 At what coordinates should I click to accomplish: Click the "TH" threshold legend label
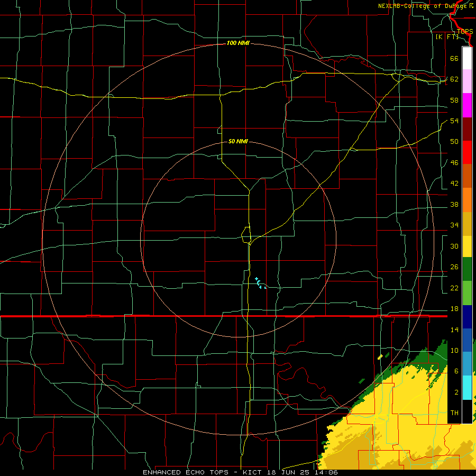454,413
